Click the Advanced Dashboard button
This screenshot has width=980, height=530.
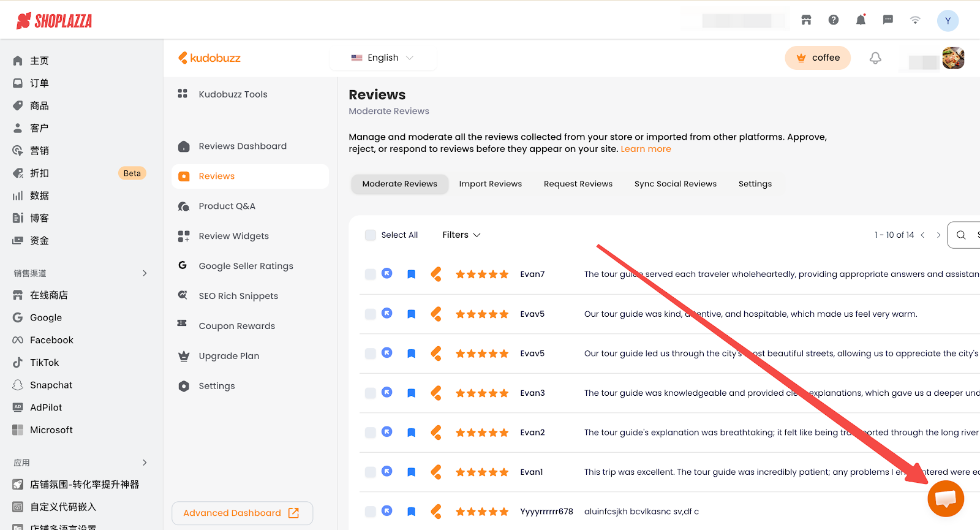[242, 513]
